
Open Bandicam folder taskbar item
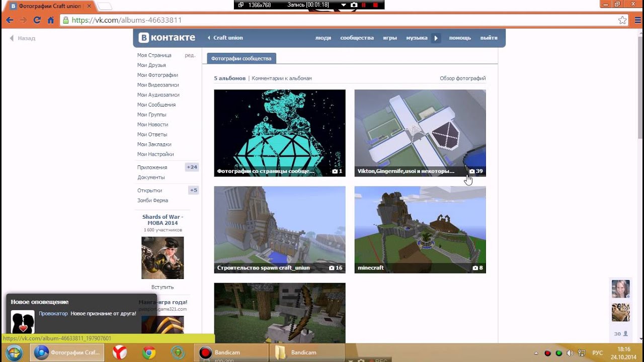coord(307,352)
